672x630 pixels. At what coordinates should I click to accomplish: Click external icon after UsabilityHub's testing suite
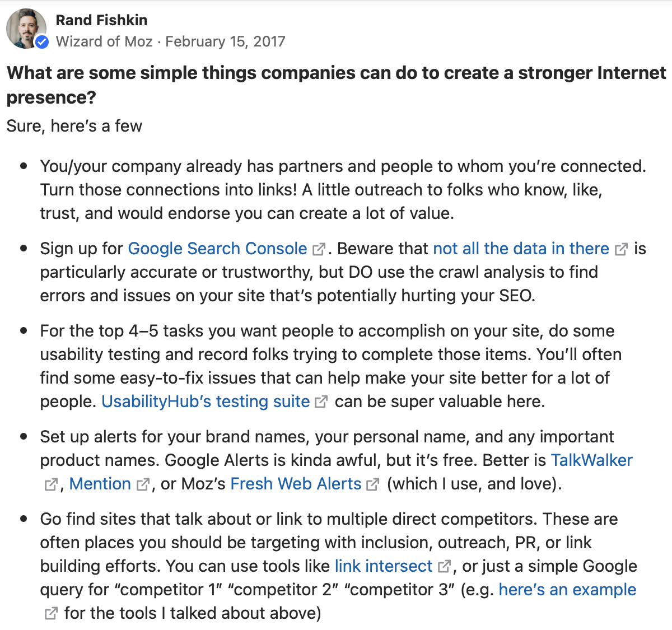(321, 402)
